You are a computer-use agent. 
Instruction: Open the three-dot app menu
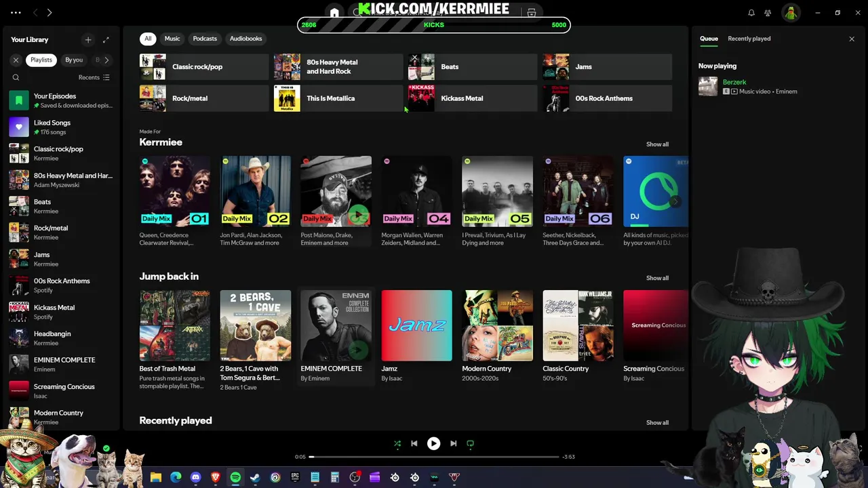coord(16,12)
